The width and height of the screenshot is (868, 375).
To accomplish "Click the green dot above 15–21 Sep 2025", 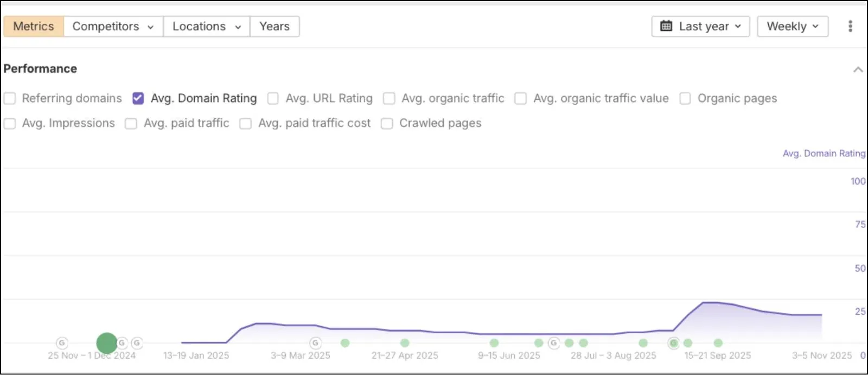I will [x=718, y=343].
